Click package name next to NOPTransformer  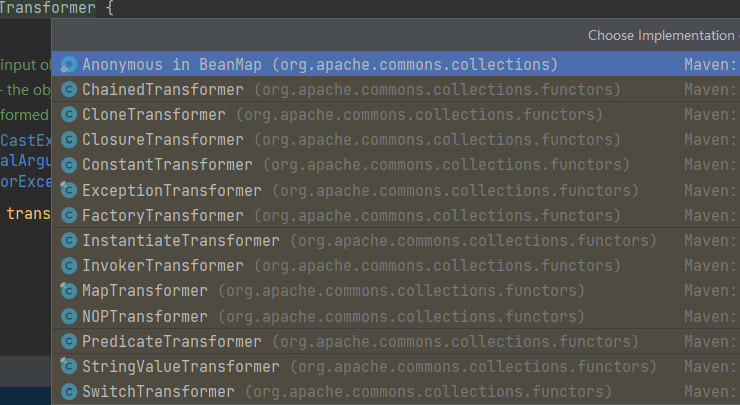[401, 316]
